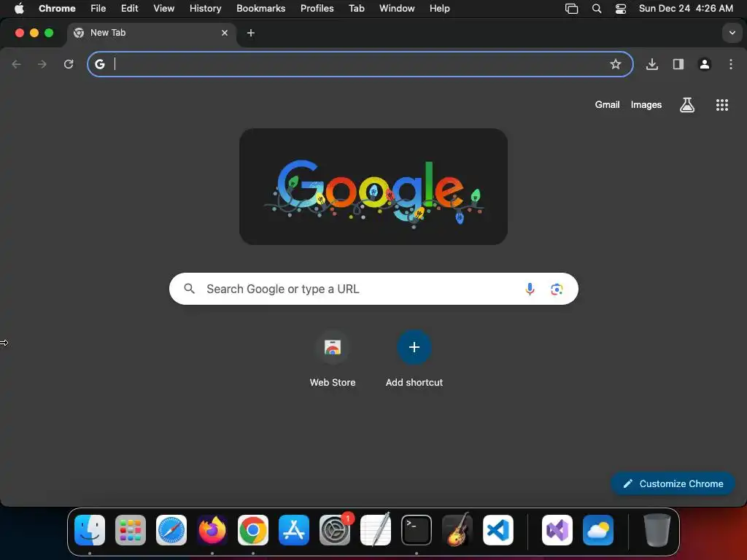Open the View menu
The image size is (747, 560).
tap(164, 9)
